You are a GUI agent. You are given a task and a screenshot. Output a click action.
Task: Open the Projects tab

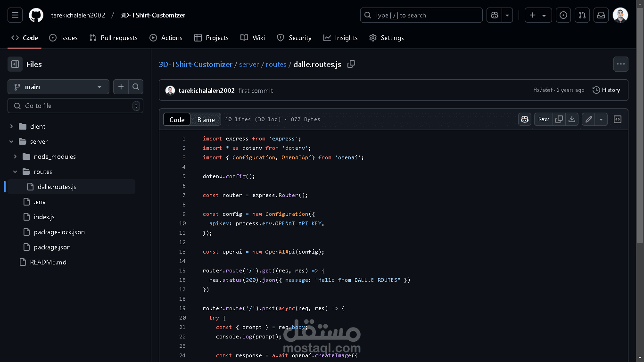(211, 38)
